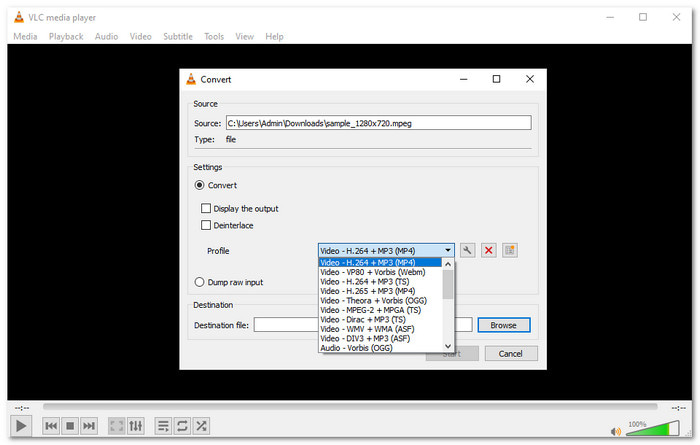Select the Convert radio button
Image resolution: width=700 pixels, height=445 pixels.
tap(200, 185)
